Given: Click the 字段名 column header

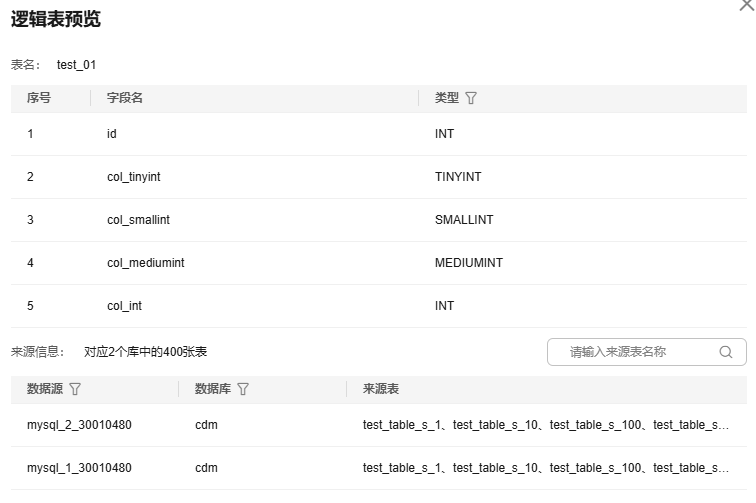Looking at the screenshot, I should point(125,98).
